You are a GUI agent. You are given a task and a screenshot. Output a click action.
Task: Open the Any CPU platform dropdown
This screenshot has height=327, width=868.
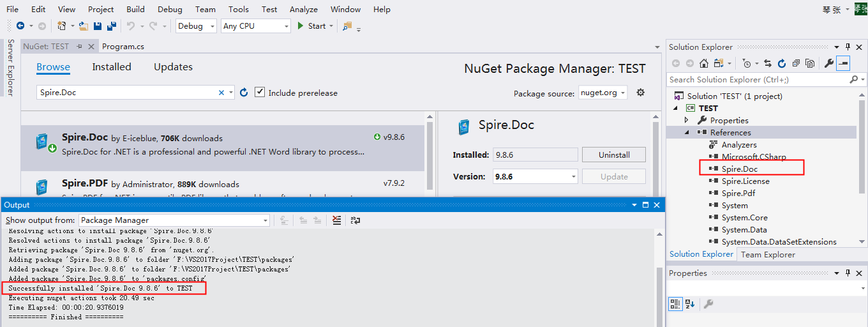255,26
